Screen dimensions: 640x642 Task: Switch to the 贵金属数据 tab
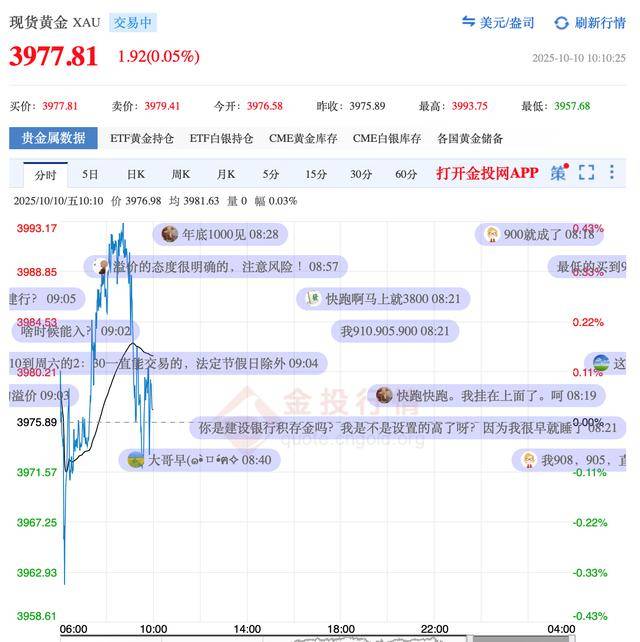click(x=53, y=138)
